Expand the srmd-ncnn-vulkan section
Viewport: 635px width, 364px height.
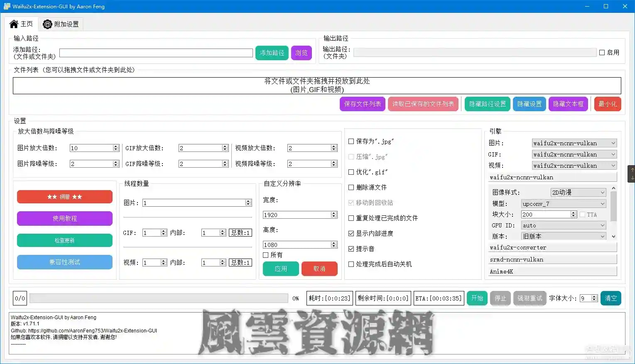point(553,260)
